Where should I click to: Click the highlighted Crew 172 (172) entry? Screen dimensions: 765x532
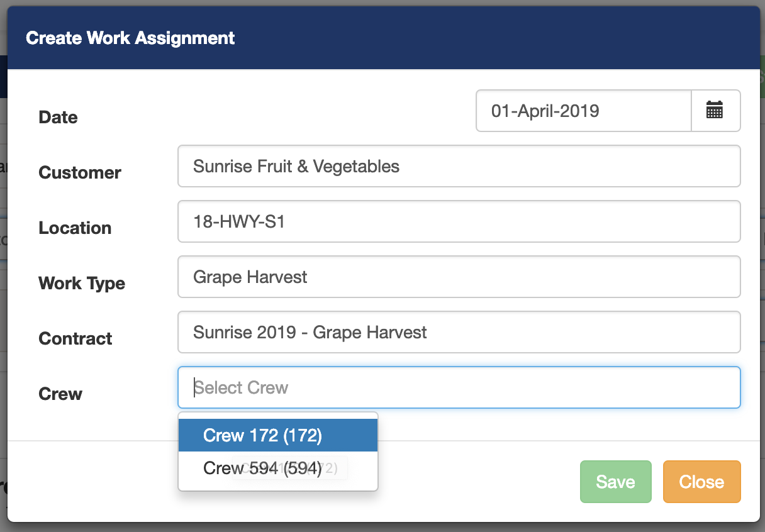point(277,435)
